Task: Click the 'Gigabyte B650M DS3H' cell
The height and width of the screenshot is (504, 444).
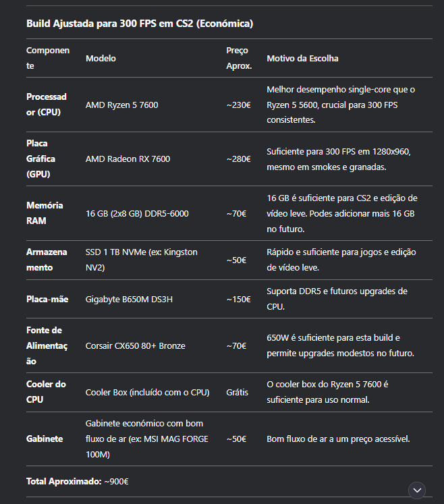Action: [x=129, y=300]
